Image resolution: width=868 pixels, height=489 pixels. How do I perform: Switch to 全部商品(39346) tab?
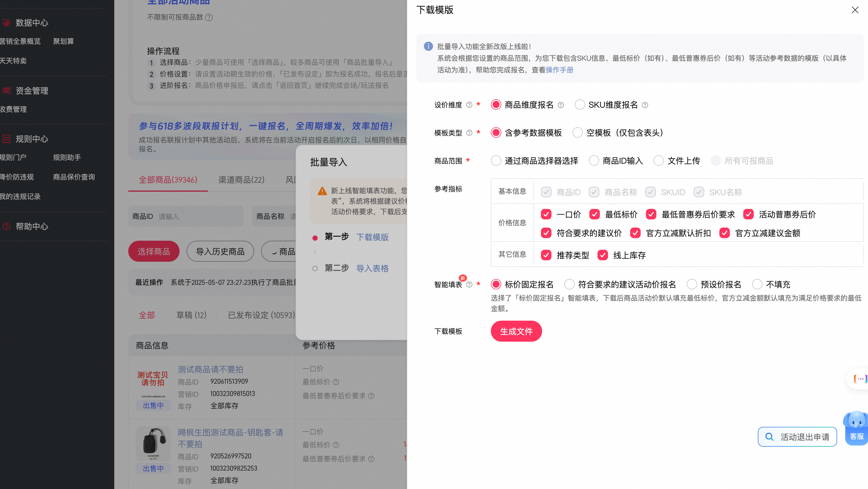click(168, 180)
